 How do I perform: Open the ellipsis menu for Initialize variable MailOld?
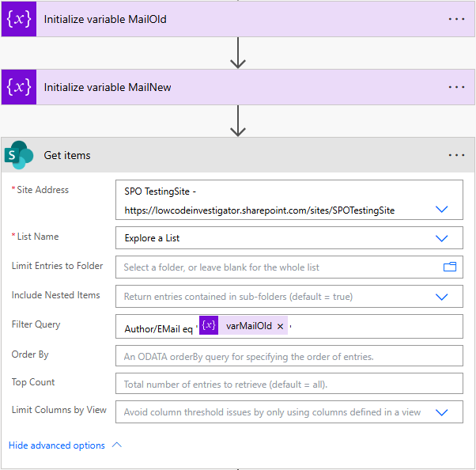point(456,19)
